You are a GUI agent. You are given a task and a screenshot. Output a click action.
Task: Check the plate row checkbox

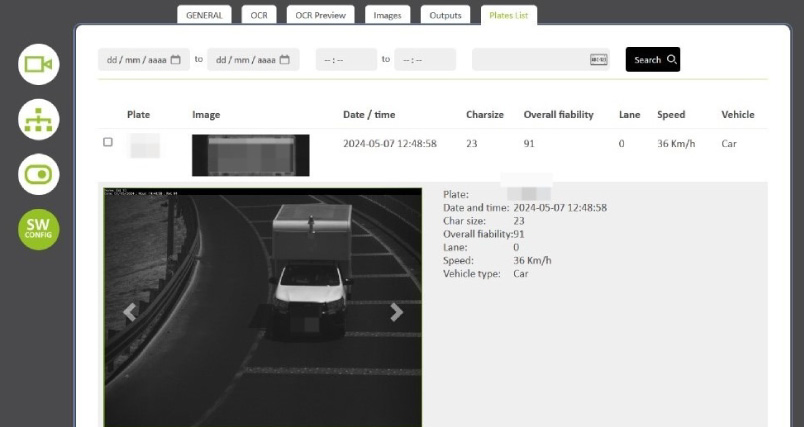pyautogui.click(x=108, y=142)
